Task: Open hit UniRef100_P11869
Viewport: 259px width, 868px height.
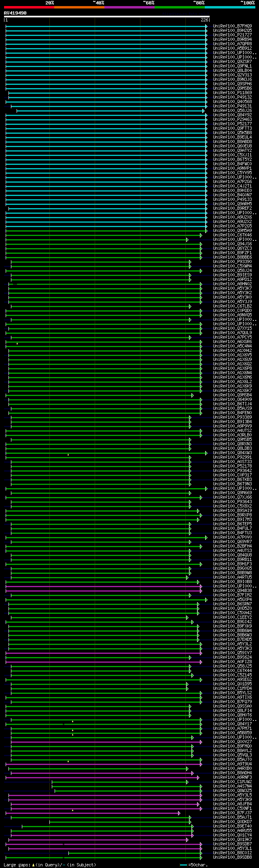Action: pos(232,93)
